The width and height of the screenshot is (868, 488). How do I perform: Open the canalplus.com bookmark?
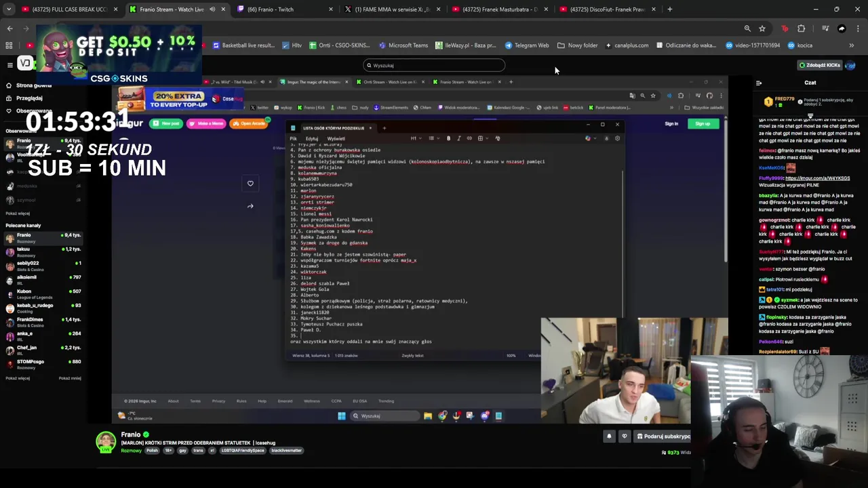pyautogui.click(x=627, y=45)
